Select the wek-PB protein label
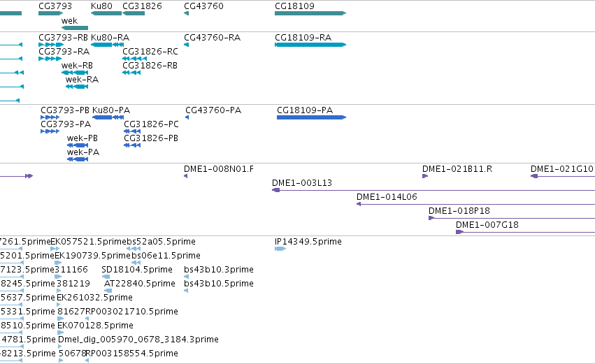This screenshot has height=364, width=595. [x=83, y=138]
